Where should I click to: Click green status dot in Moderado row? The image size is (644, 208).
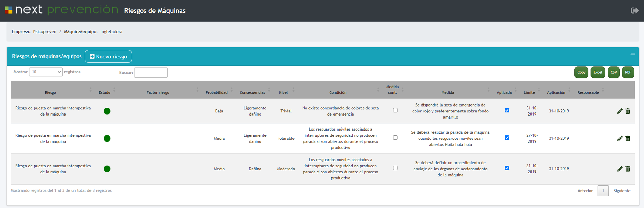click(x=107, y=169)
